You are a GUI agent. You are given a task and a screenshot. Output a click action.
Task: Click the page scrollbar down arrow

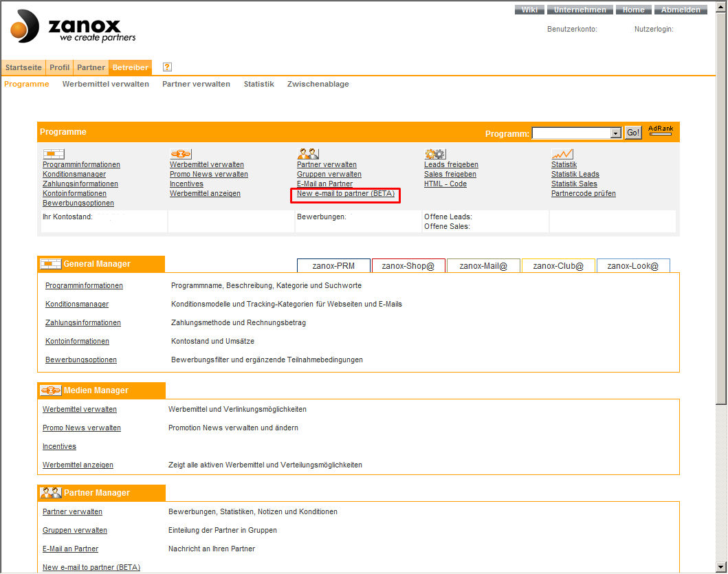coord(721,567)
